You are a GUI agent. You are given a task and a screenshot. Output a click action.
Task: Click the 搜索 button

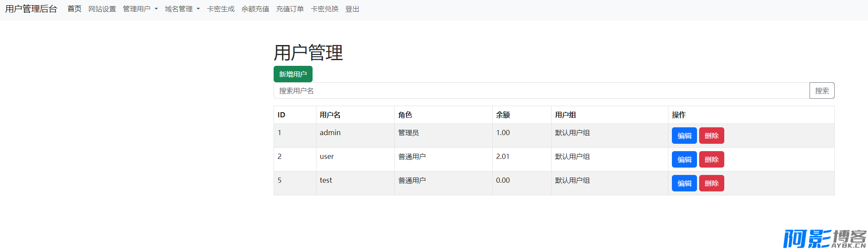822,91
